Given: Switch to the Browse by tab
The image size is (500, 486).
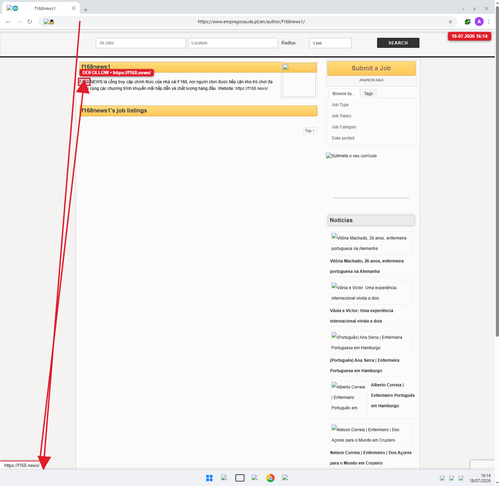Looking at the screenshot, I should tap(344, 94).
